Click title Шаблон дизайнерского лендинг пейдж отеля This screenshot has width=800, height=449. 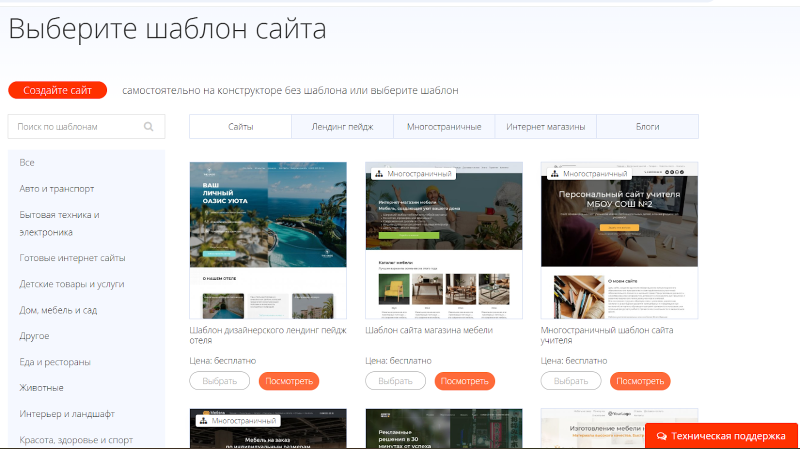click(x=268, y=335)
